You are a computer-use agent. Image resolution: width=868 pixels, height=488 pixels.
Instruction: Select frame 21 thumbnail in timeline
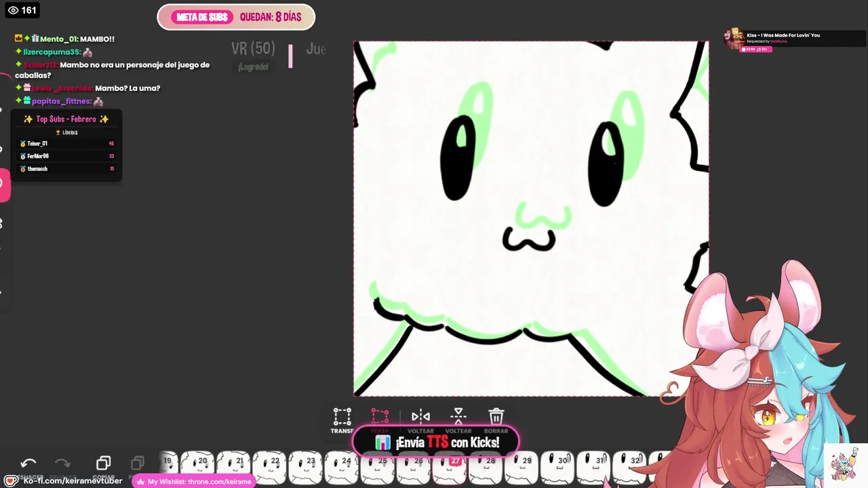[235, 466]
